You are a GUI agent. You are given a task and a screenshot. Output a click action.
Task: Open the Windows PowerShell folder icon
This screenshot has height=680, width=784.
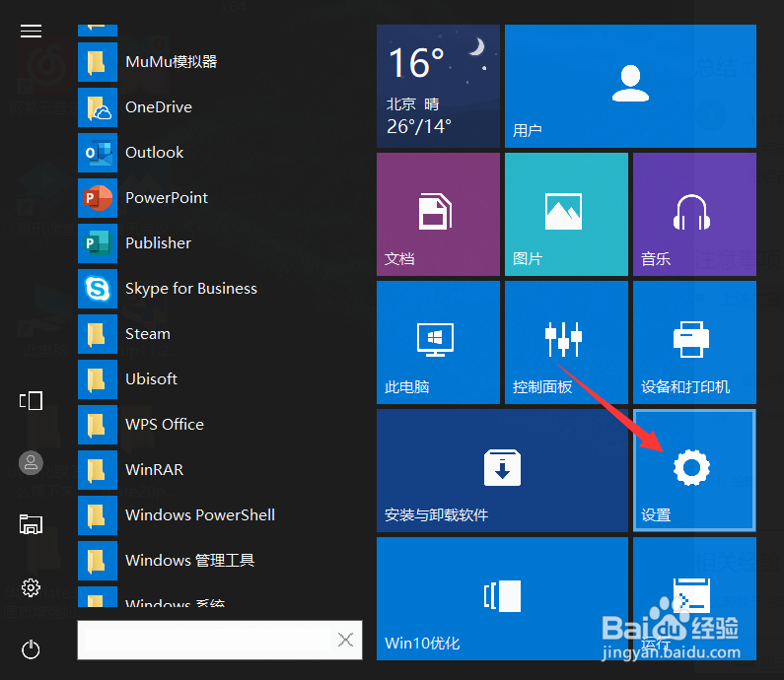[x=98, y=515]
